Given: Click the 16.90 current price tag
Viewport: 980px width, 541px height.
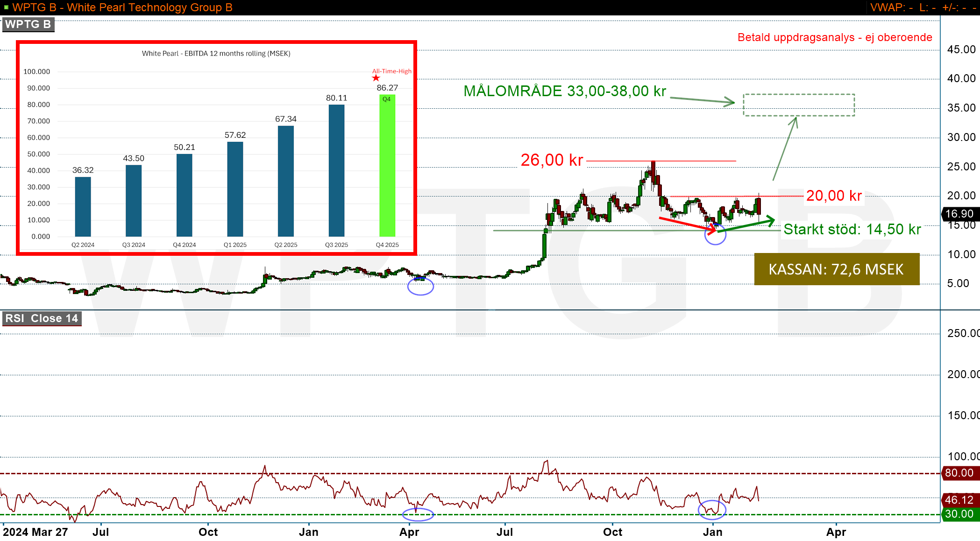Looking at the screenshot, I should [x=959, y=214].
